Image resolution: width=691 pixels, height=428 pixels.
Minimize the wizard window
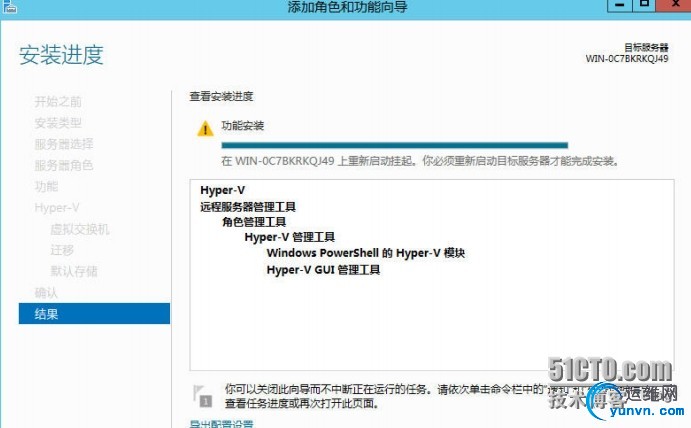tap(620, 5)
